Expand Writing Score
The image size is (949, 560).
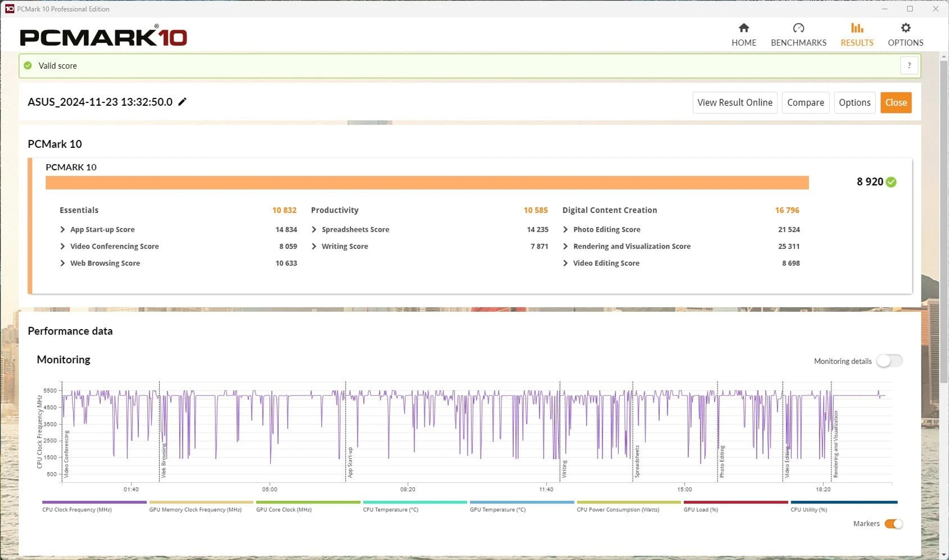(x=314, y=246)
